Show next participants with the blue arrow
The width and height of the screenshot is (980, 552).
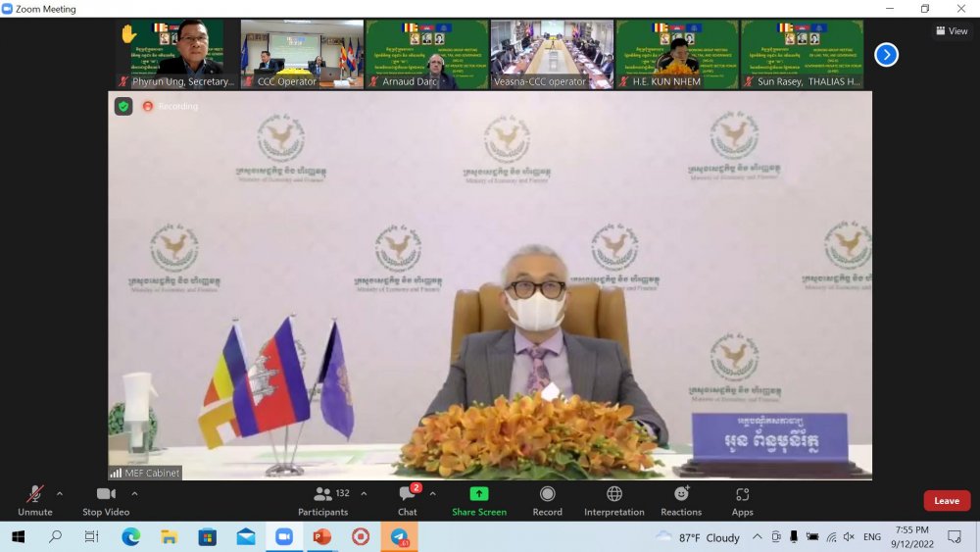[886, 55]
